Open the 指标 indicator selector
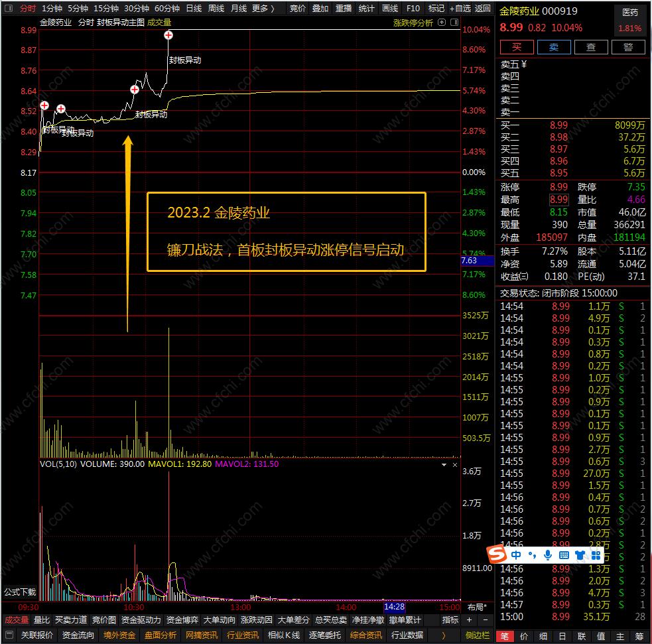652x644 pixels. coord(450,620)
